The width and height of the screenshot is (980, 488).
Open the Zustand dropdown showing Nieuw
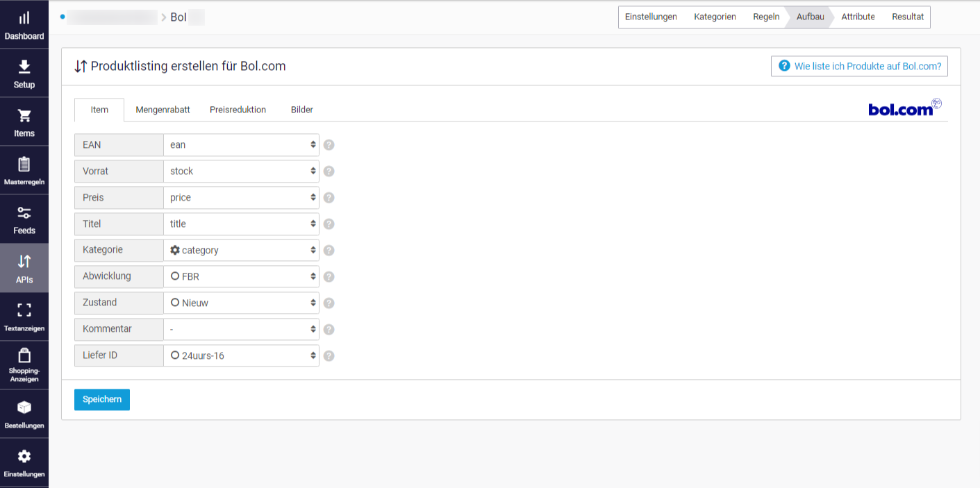(x=241, y=303)
